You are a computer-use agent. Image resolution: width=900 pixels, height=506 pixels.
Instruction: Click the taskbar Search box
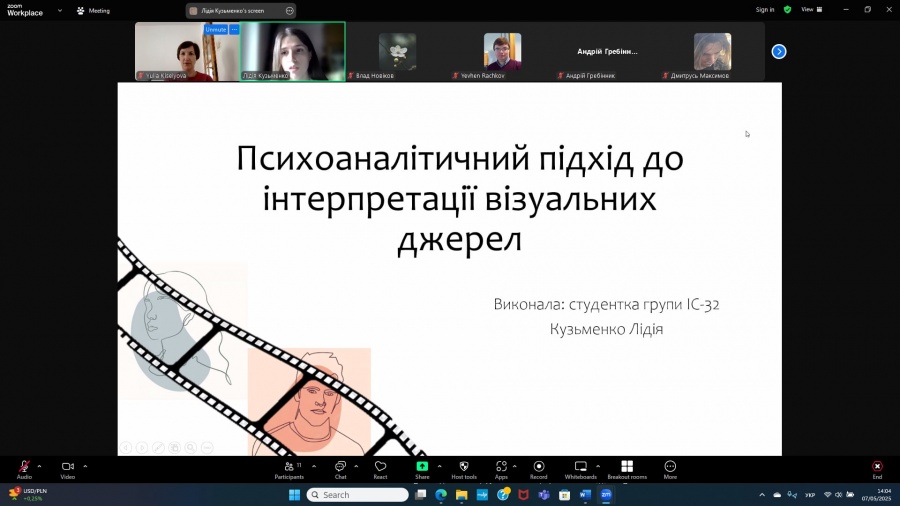tap(358, 495)
